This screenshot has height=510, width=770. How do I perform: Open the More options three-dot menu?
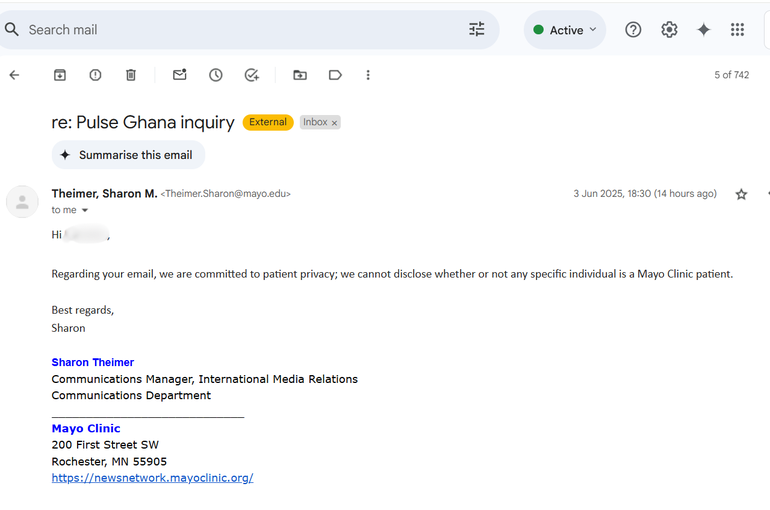pyautogui.click(x=368, y=75)
